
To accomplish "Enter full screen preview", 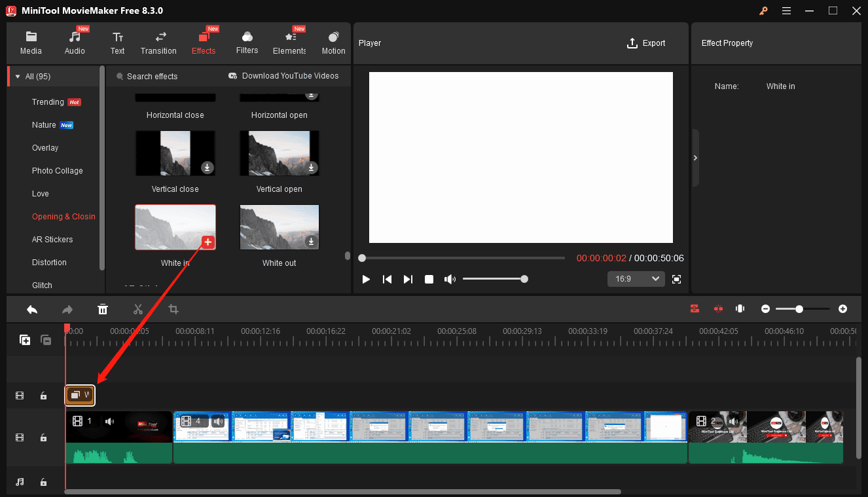I will point(677,280).
